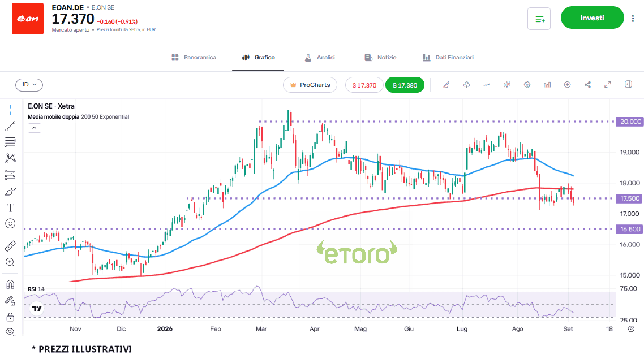Image resolution: width=644 pixels, height=355 pixels.
Task: Open time axis settings icon at bottom right
Action: click(632, 329)
